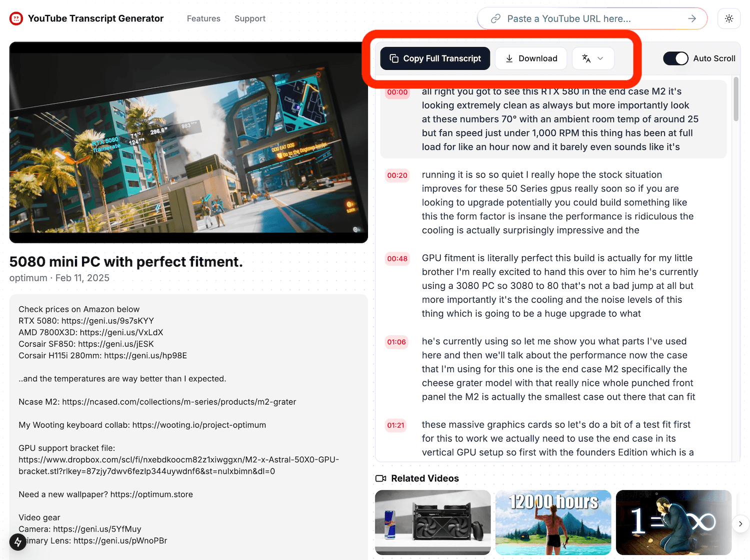750x560 pixels.
Task: Go to the Support page
Action: (250, 18)
